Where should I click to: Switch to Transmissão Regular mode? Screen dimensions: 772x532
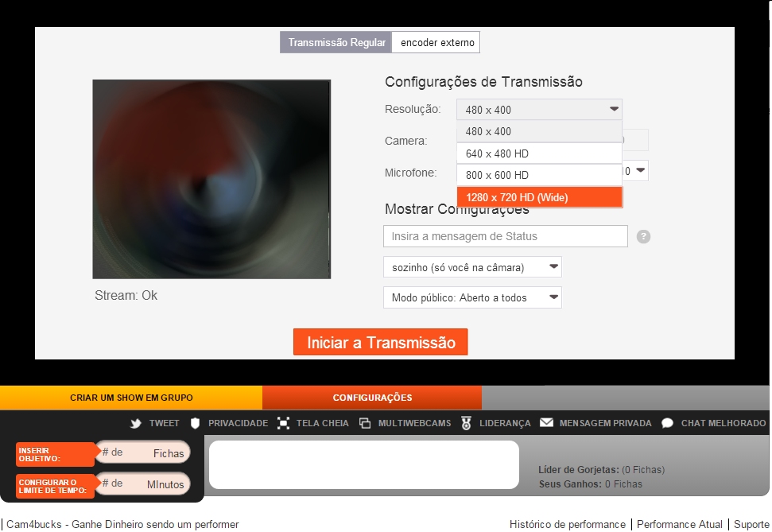coord(336,43)
